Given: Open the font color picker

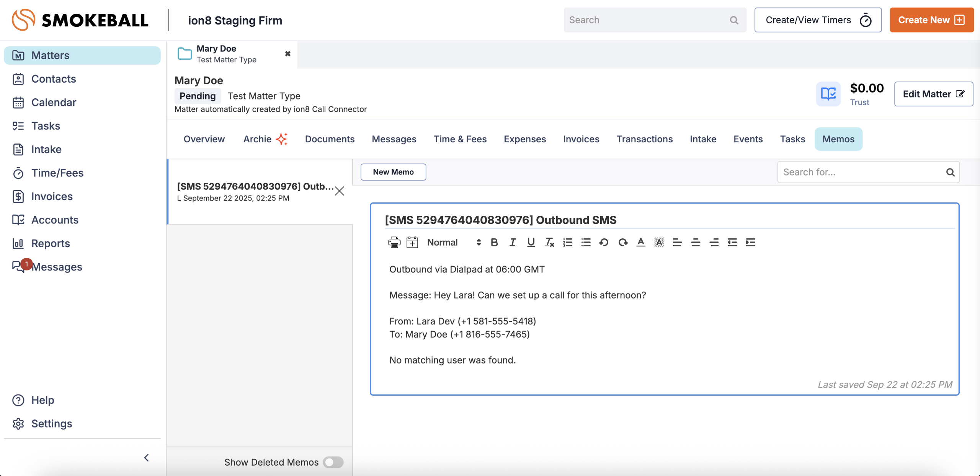Looking at the screenshot, I should pos(640,242).
